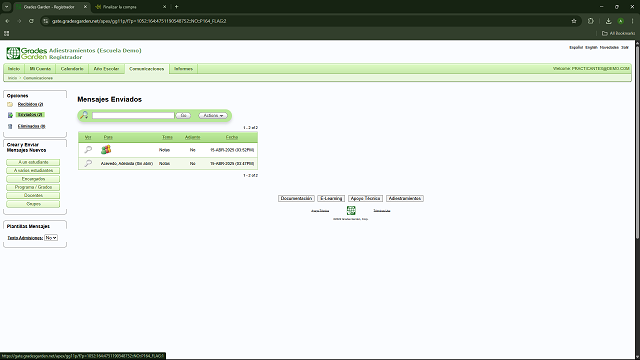
Task: Sort the table by Tema column
Action: [x=167, y=137]
